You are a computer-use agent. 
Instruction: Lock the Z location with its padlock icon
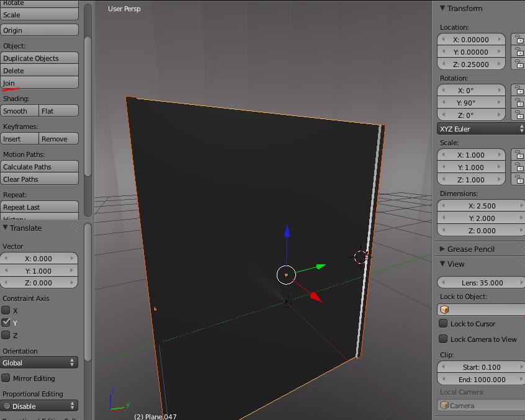click(519, 65)
